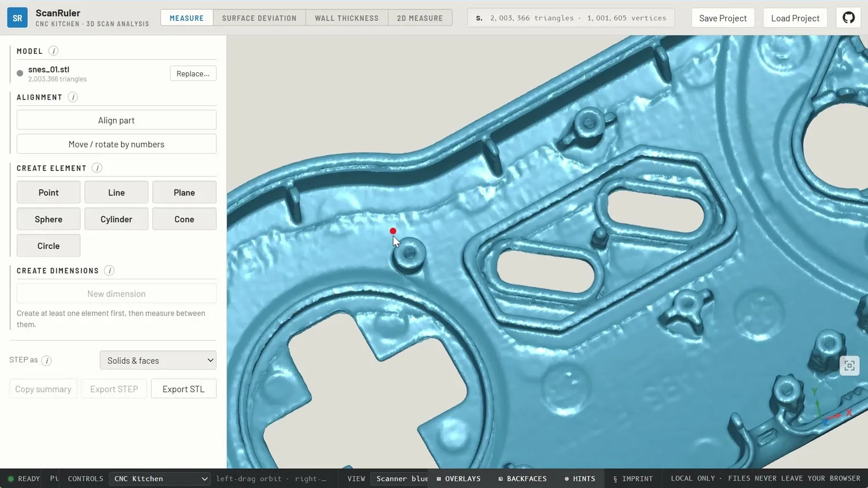Image resolution: width=868 pixels, height=488 pixels.
Task: Click the ScanRuler SR logo
Action: [17, 18]
